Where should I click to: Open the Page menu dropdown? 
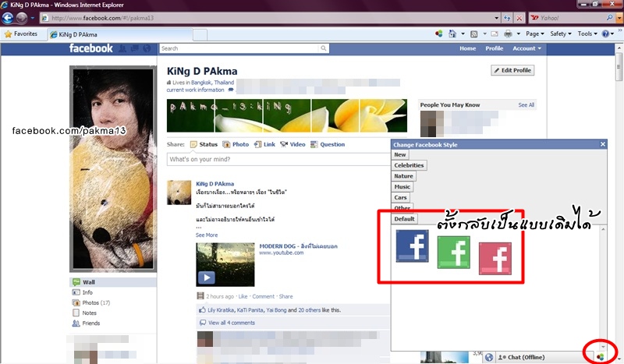click(535, 34)
